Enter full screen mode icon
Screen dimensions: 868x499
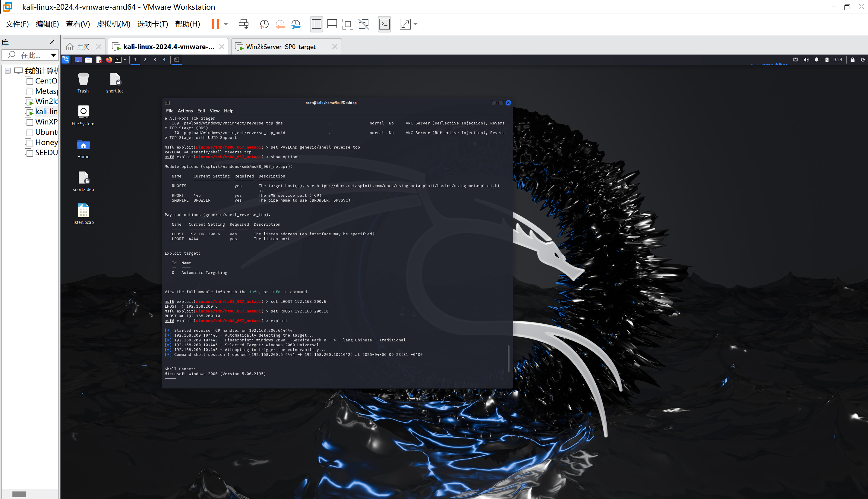click(x=348, y=24)
